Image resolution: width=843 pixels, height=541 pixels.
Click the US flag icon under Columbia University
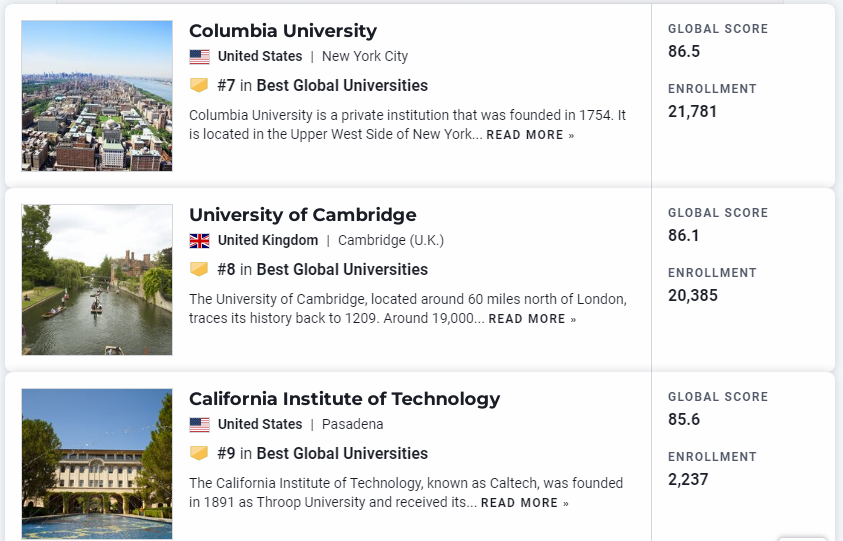coord(199,56)
